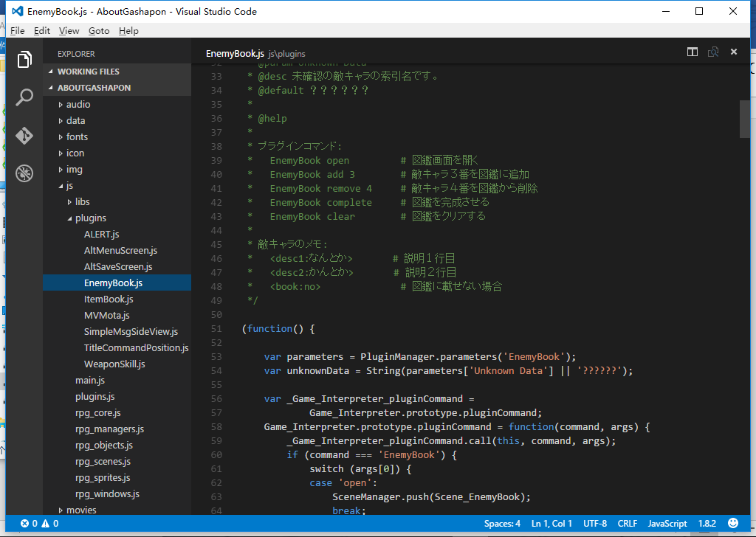
Task: Expand the icon folder
Action: tap(61, 153)
